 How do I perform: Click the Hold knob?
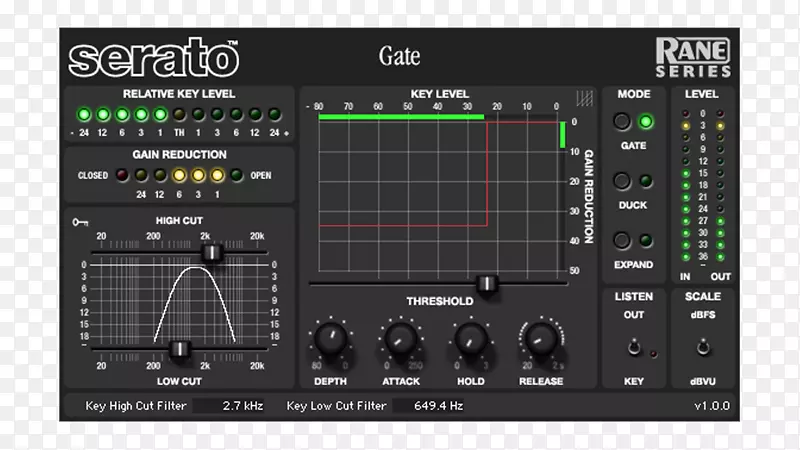(471, 339)
